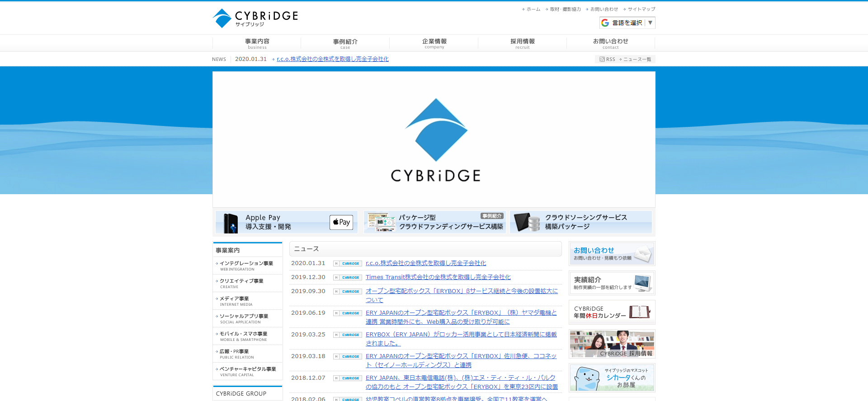Click CYBRiDGE tag icon on 2019.06.19 row
This screenshot has height=401, width=868.
coord(348,313)
